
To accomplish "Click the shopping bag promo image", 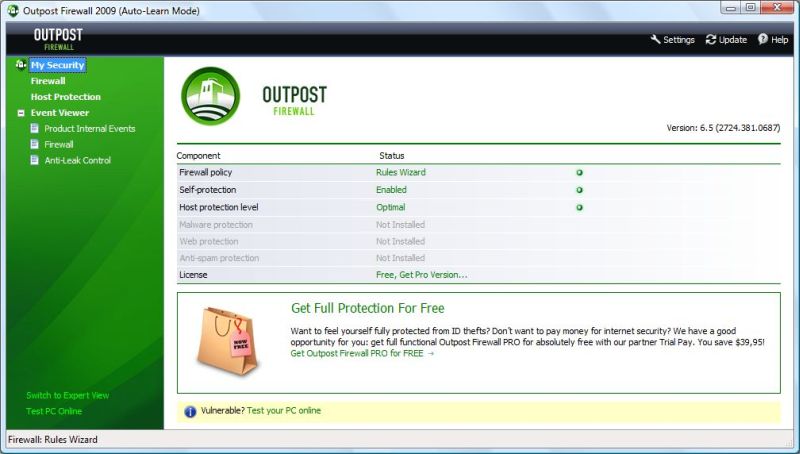I will (229, 341).
